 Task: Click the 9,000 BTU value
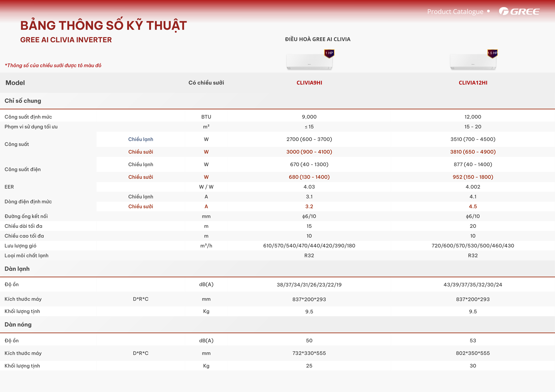coord(309,117)
